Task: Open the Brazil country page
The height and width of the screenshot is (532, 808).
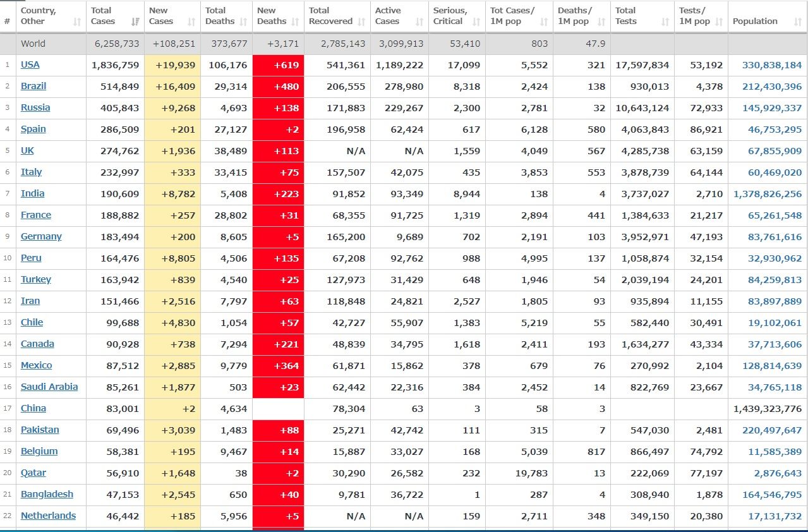Action: click(x=33, y=86)
